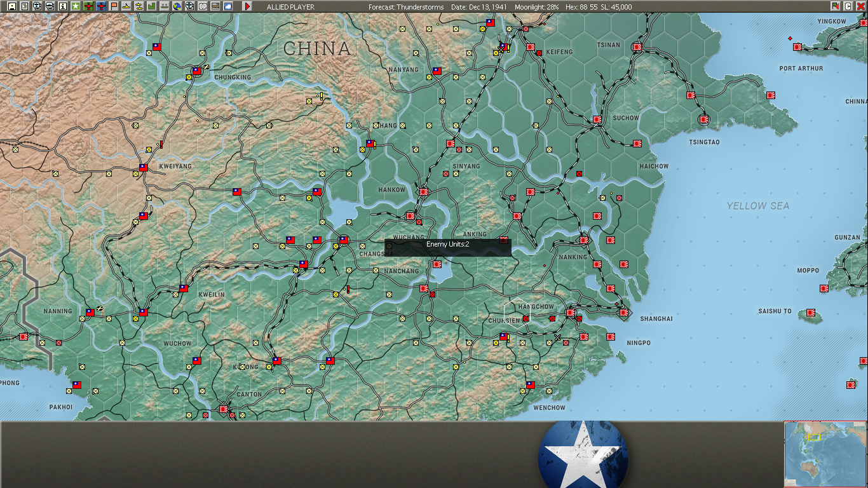
Task: Click the red X exit button
Action: coord(861,6)
